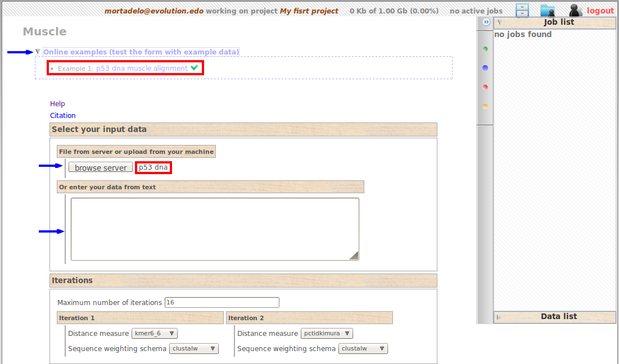Screen dimensions: 619x364
Task: Click the logout link
Action: pyautogui.click(x=600, y=11)
